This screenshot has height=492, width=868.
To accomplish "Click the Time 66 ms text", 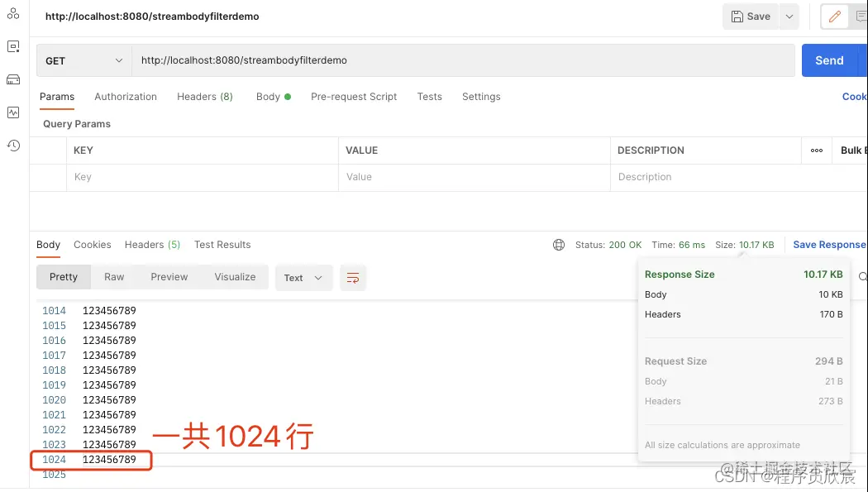I will [x=678, y=245].
